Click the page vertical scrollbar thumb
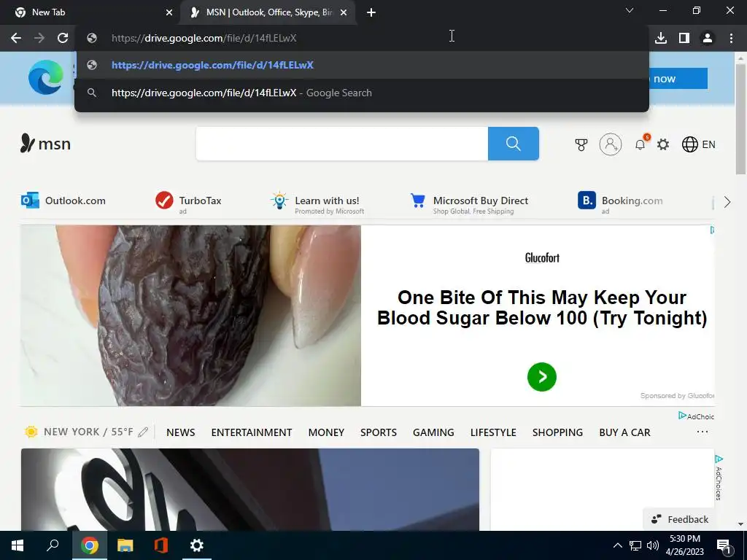This screenshot has width=747, height=560. [x=740, y=119]
